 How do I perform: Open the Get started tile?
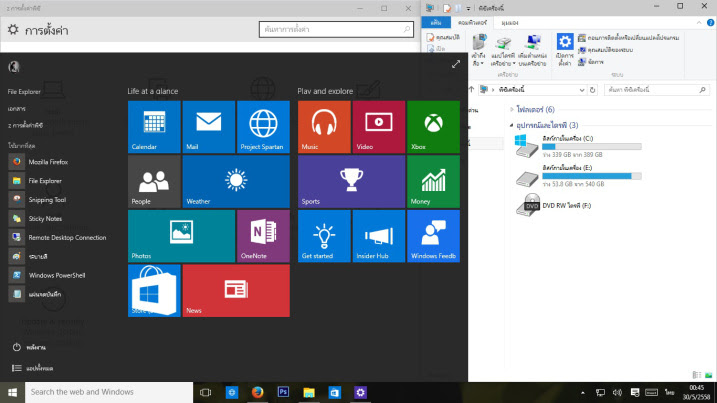coord(324,236)
